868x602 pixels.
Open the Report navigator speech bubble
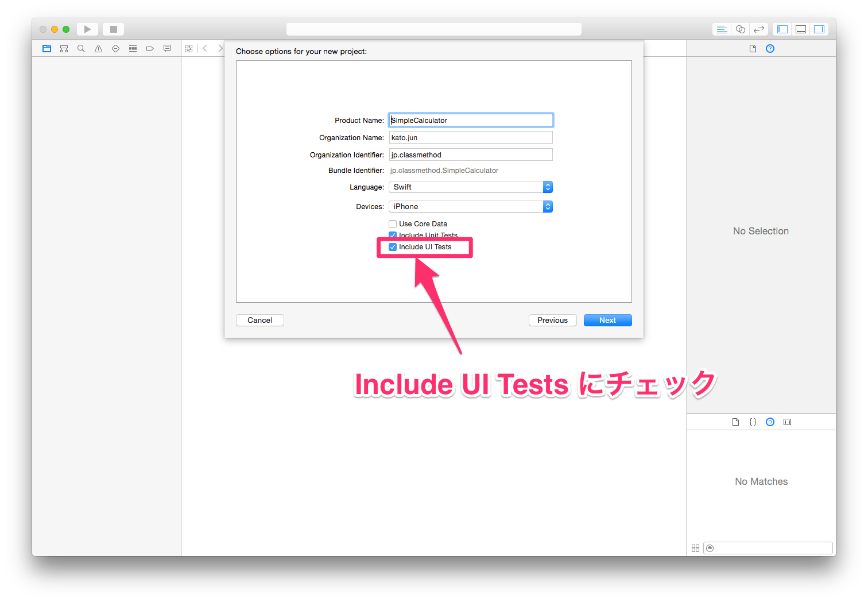(167, 48)
